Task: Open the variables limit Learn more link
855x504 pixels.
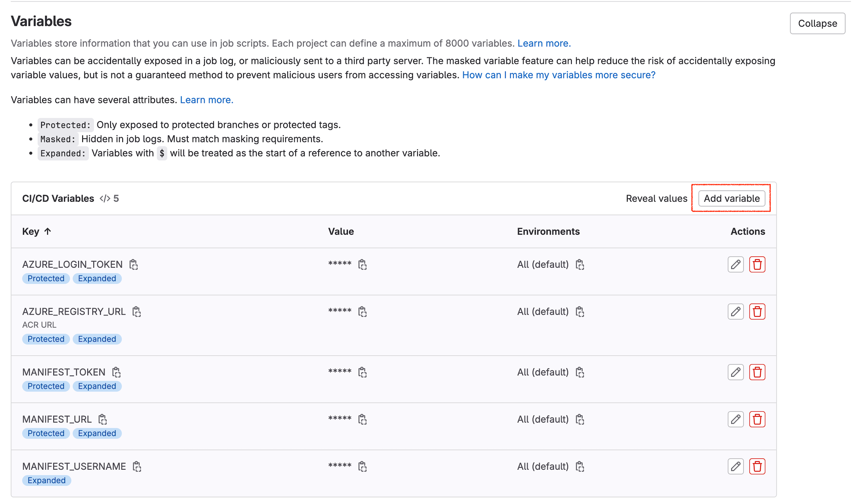Action: pyautogui.click(x=544, y=44)
